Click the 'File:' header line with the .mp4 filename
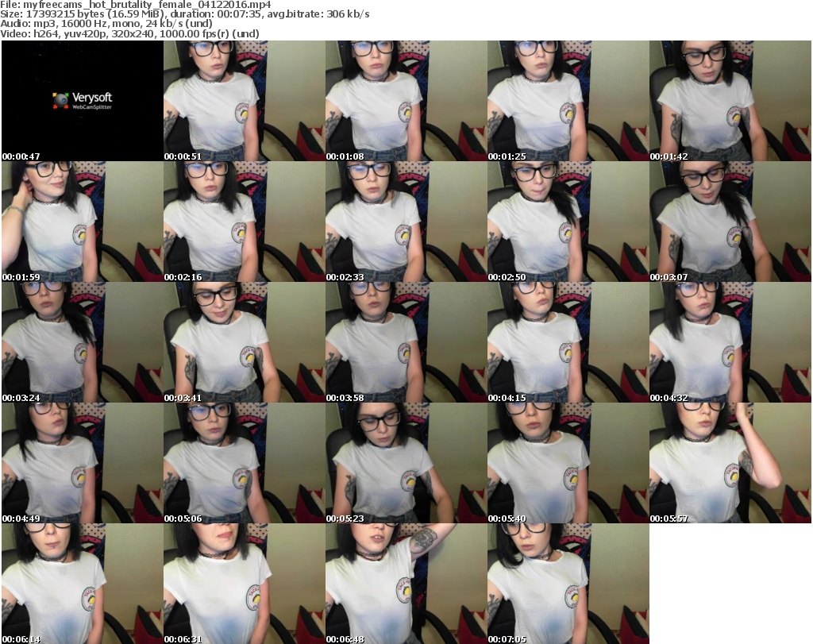Screen dimensions: 813x644 tap(135, 5)
